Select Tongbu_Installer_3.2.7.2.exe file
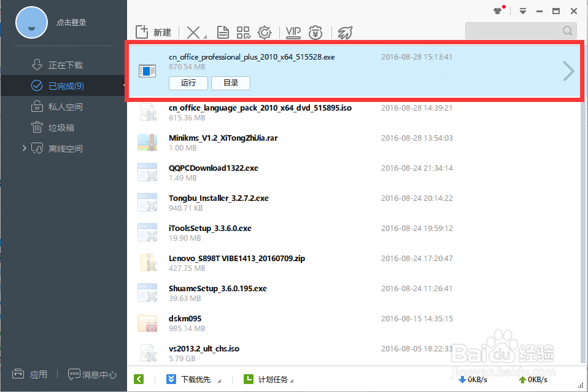 coord(219,198)
